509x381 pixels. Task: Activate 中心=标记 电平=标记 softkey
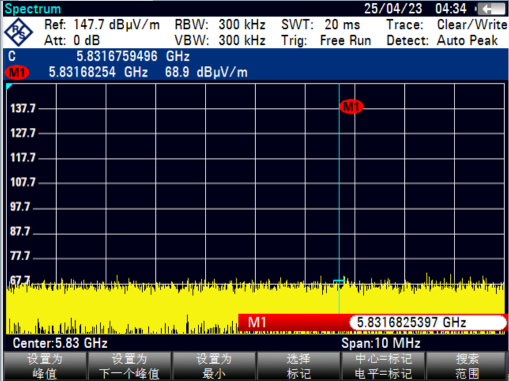coord(383,366)
